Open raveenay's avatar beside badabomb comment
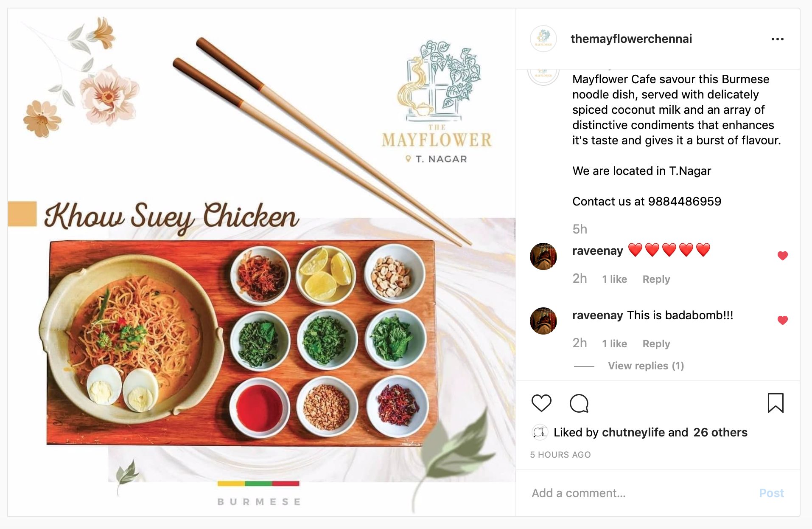Screen dimensions: 812x529 click(x=543, y=321)
